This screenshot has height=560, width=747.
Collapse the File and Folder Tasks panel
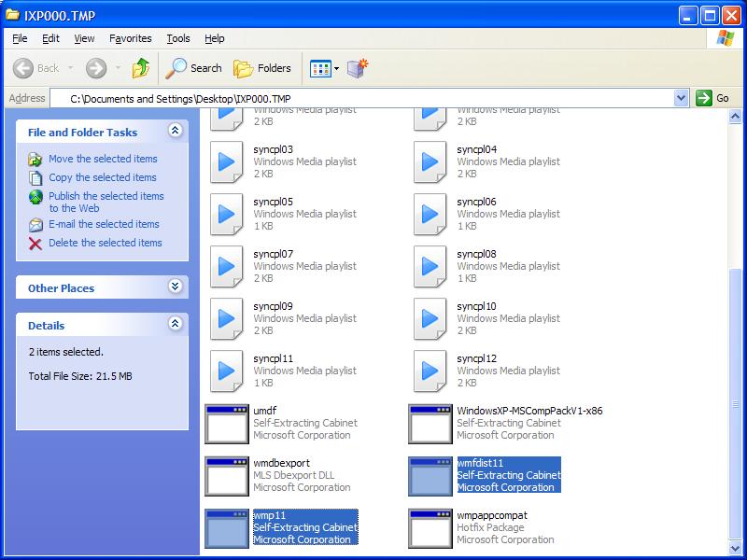pos(174,132)
